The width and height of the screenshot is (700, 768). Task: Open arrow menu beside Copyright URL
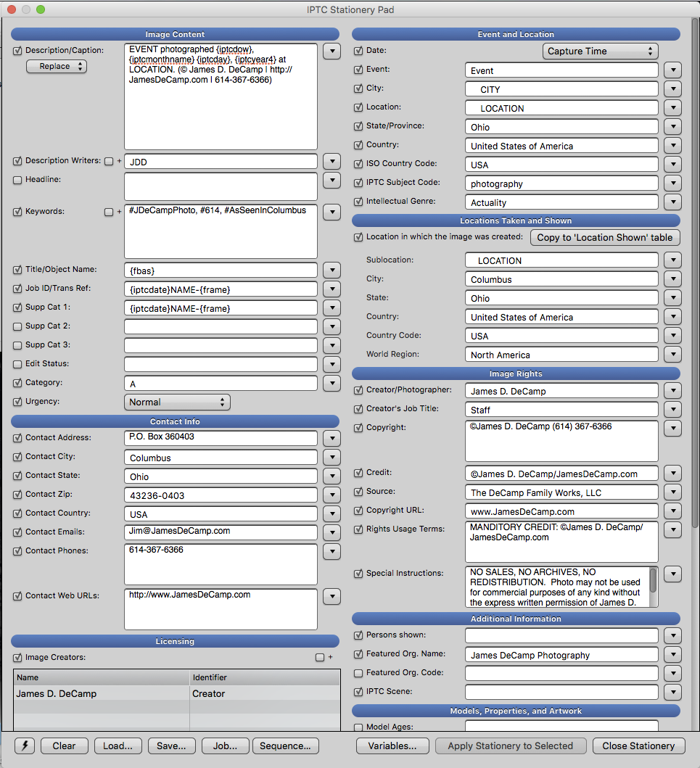673,511
